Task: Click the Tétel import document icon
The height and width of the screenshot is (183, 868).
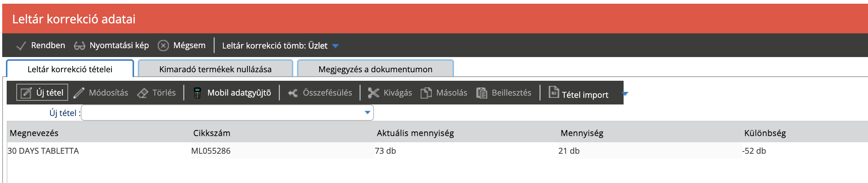Action: (x=554, y=92)
